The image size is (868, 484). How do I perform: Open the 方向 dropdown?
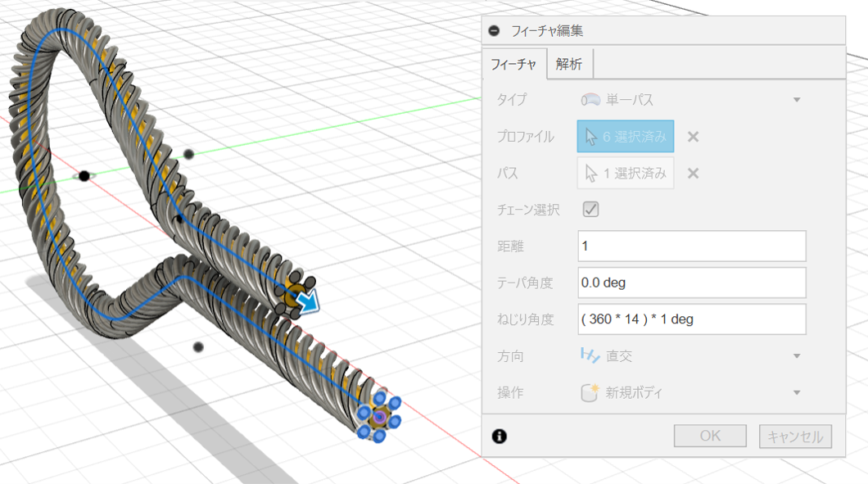click(x=795, y=355)
